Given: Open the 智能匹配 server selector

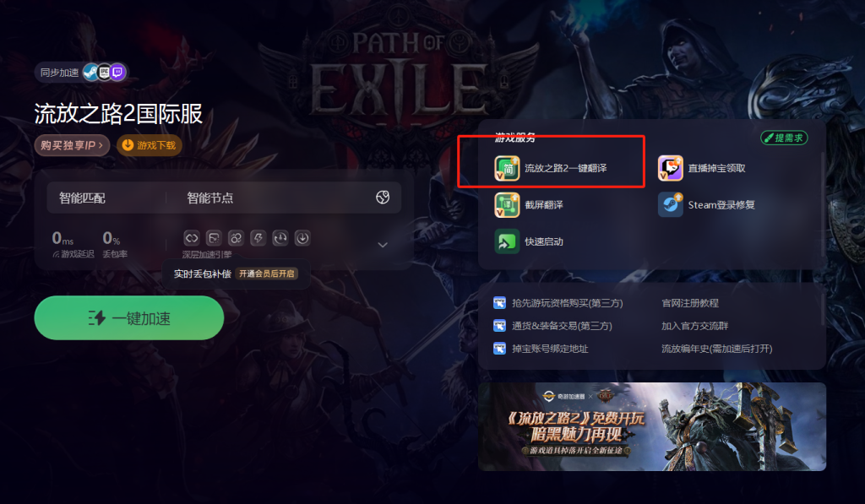Looking at the screenshot, I should coord(106,198).
